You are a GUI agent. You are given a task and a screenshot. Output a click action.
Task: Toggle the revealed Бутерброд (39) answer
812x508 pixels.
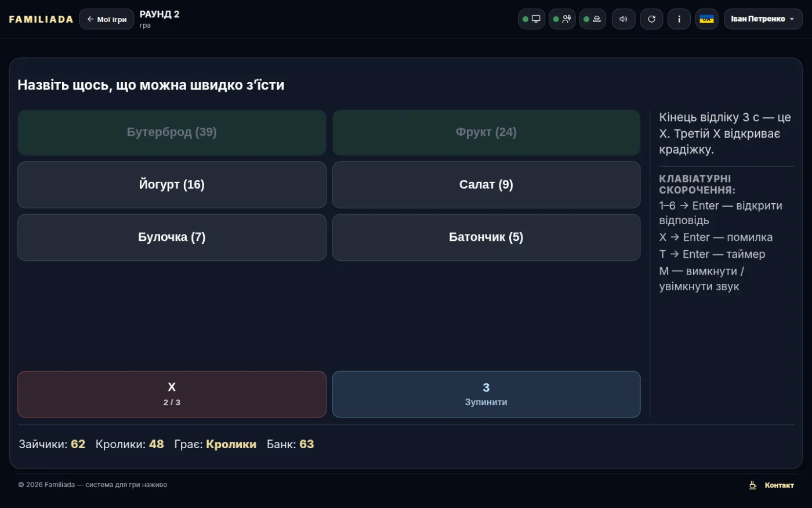click(172, 132)
